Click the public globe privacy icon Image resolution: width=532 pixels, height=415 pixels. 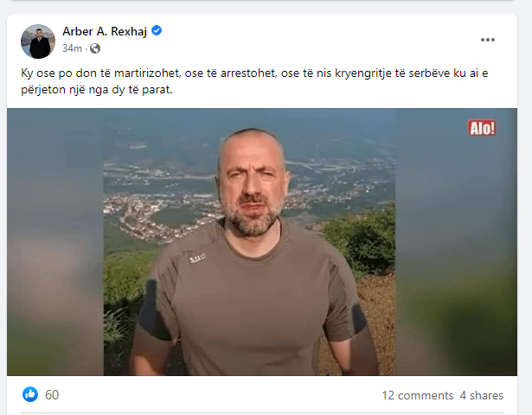click(95, 48)
